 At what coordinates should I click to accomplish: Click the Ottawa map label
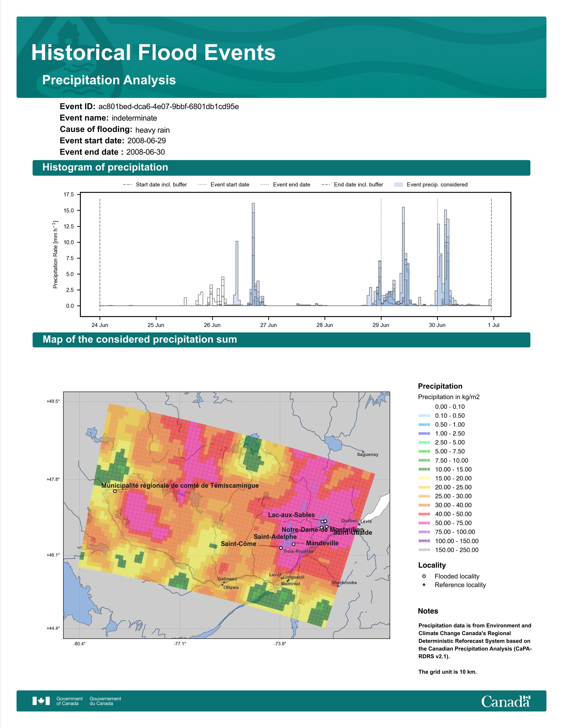[x=231, y=587]
